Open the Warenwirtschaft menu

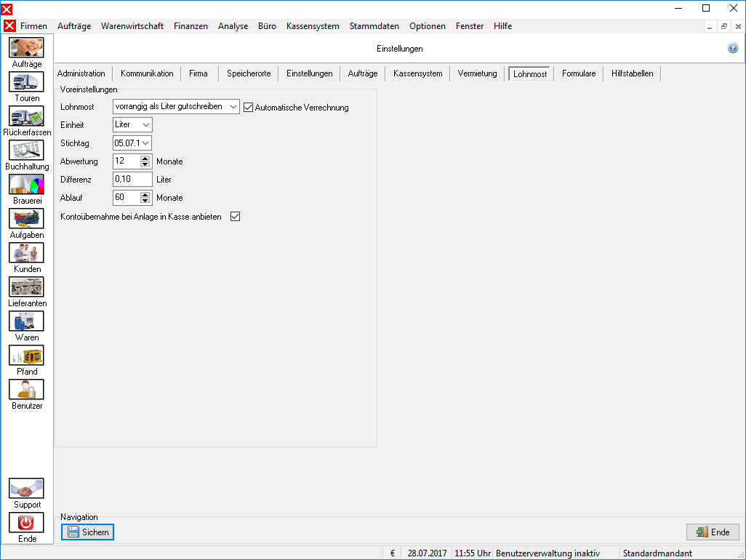[132, 26]
